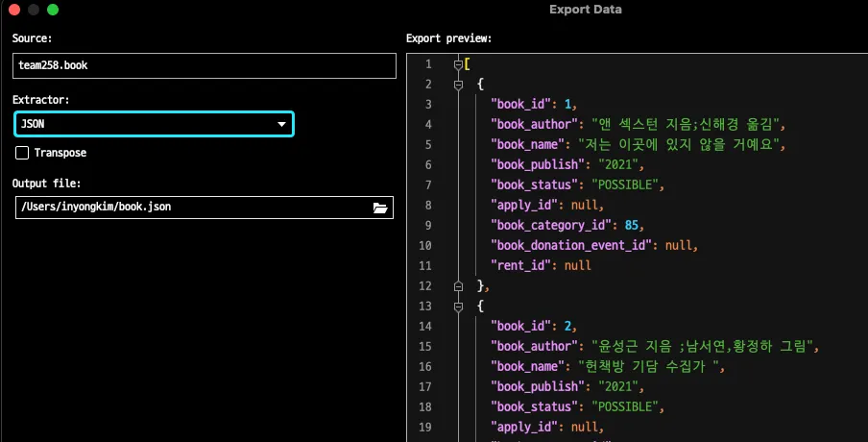Enable the Transpose checkbox
Image resolution: width=868 pixels, height=442 pixels.
click(x=22, y=153)
